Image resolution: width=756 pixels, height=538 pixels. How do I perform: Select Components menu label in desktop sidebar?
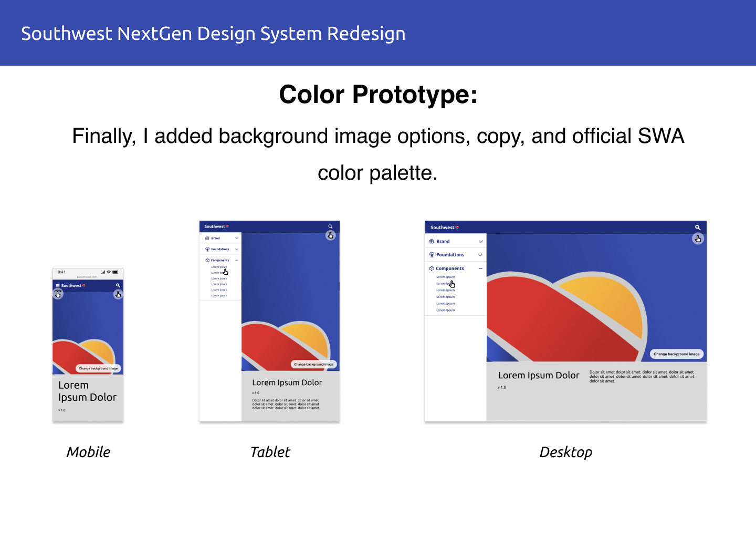450,268
